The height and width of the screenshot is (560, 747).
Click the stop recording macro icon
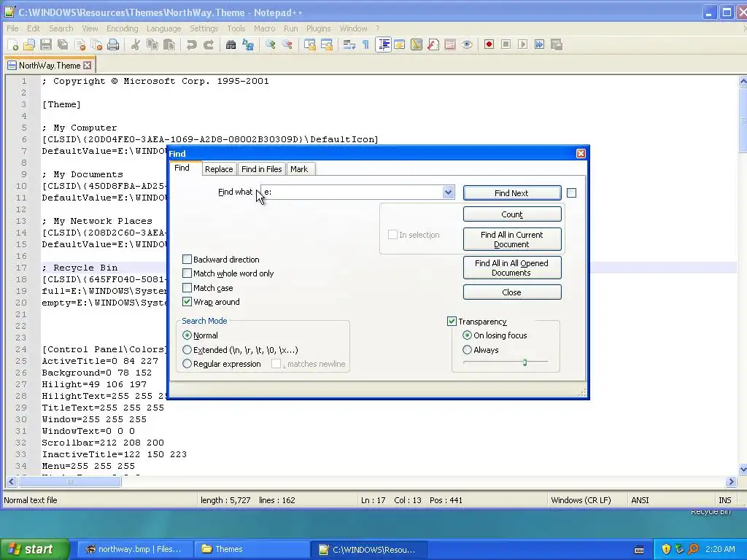point(506,44)
